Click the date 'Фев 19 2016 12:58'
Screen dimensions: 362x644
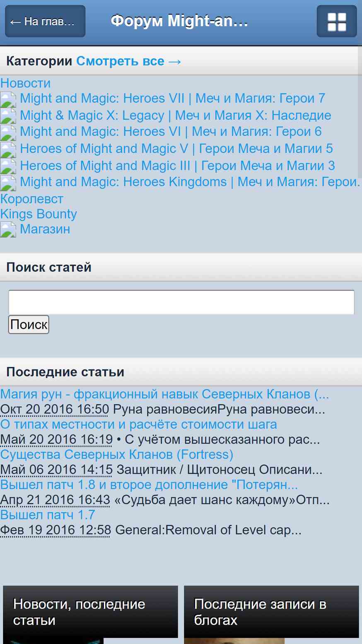[56, 531]
